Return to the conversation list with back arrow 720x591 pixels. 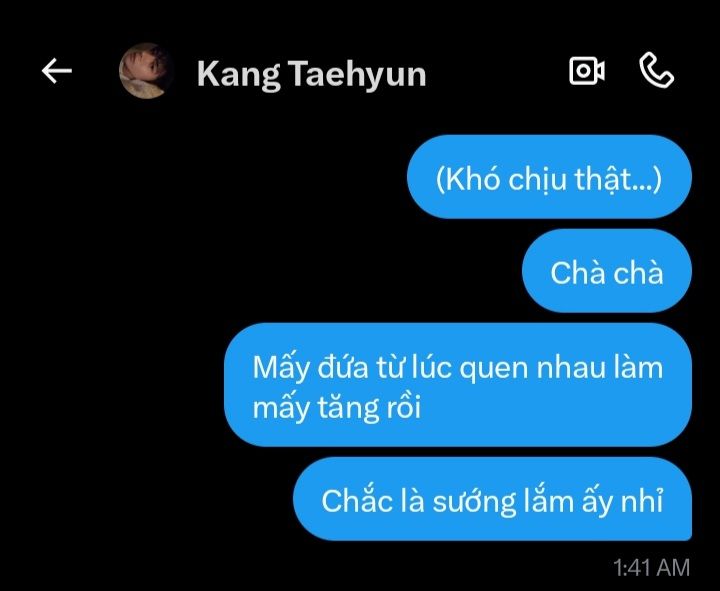[57, 71]
